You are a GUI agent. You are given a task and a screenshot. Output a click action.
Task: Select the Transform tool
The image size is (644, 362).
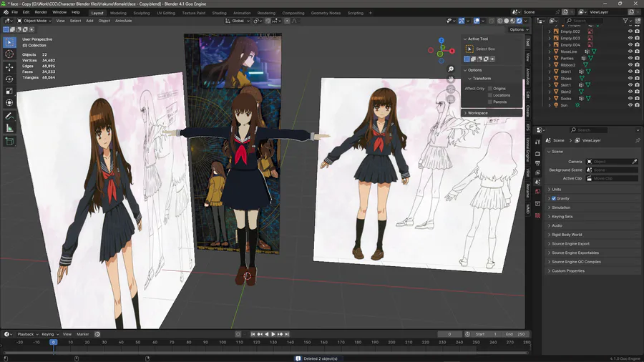[x=9, y=102]
